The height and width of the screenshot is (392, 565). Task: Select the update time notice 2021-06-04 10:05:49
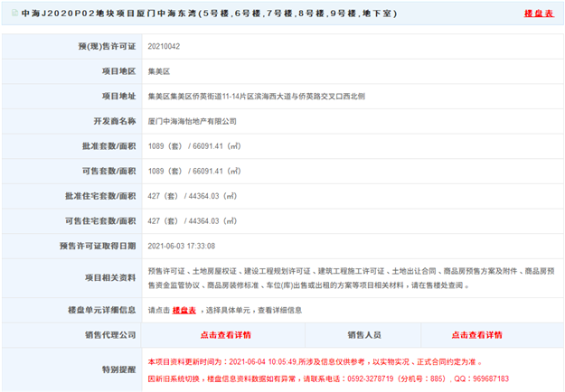[x=315, y=362]
